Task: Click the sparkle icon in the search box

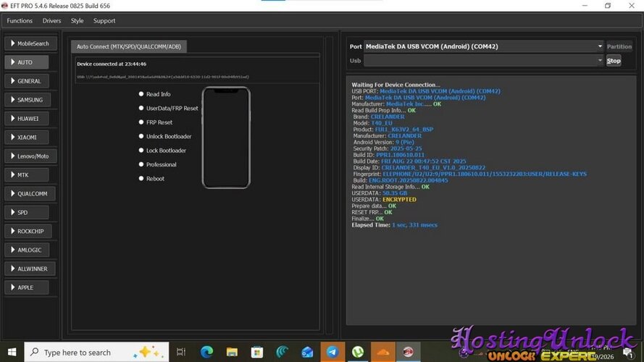Action: pos(148,352)
